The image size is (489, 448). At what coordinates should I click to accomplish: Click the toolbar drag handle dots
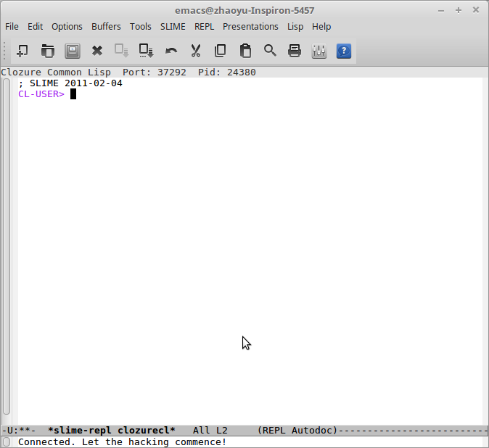[4, 51]
